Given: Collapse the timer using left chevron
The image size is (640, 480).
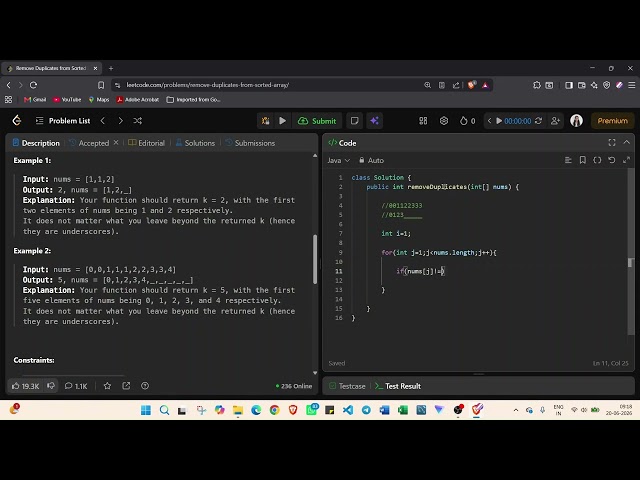Looking at the screenshot, I should pyautogui.click(x=489, y=121).
